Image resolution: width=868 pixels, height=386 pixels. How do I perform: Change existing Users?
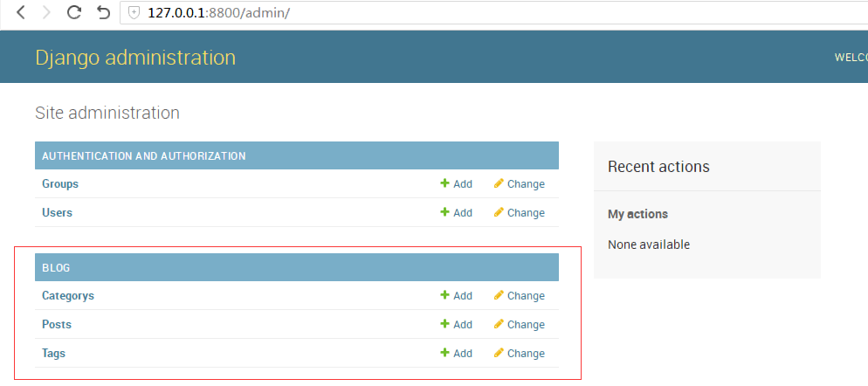[x=520, y=213]
